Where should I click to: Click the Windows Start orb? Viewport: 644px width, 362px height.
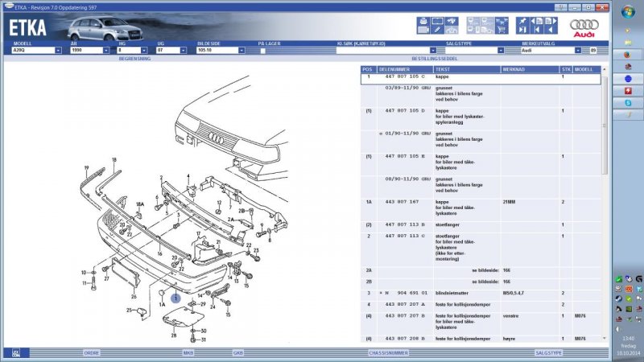click(x=627, y=12)
